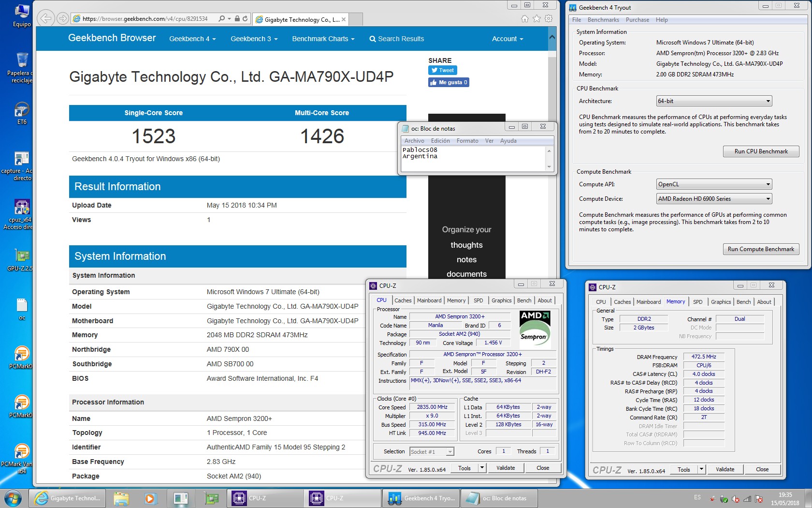Screen dimensions: 812x508
Task: Open the Architecture 64-bit combo box
Action: 714,101
